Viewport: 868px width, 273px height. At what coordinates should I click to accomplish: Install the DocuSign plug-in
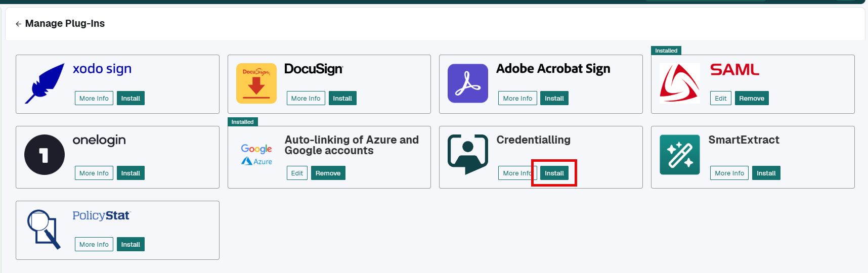coord(342,98)
